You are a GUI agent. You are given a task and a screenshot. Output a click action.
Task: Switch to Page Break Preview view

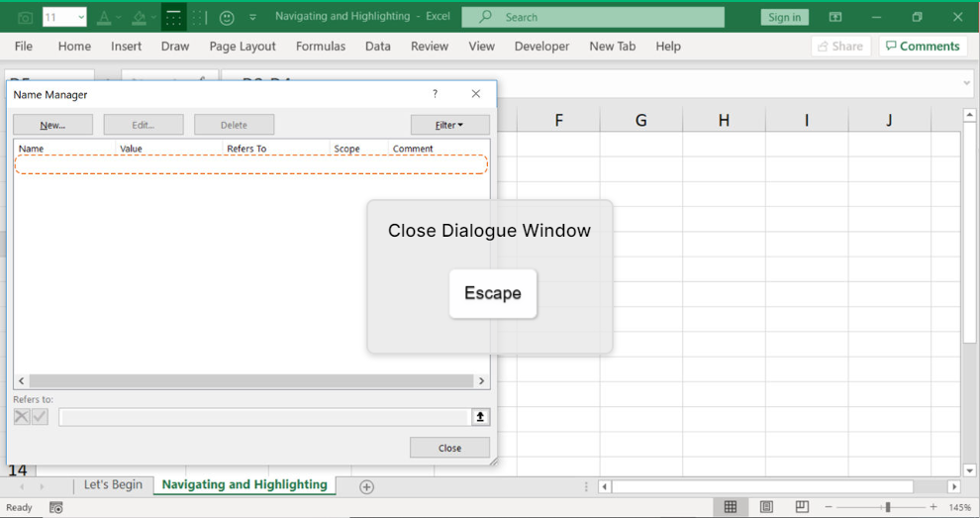(x=802, y=507)
